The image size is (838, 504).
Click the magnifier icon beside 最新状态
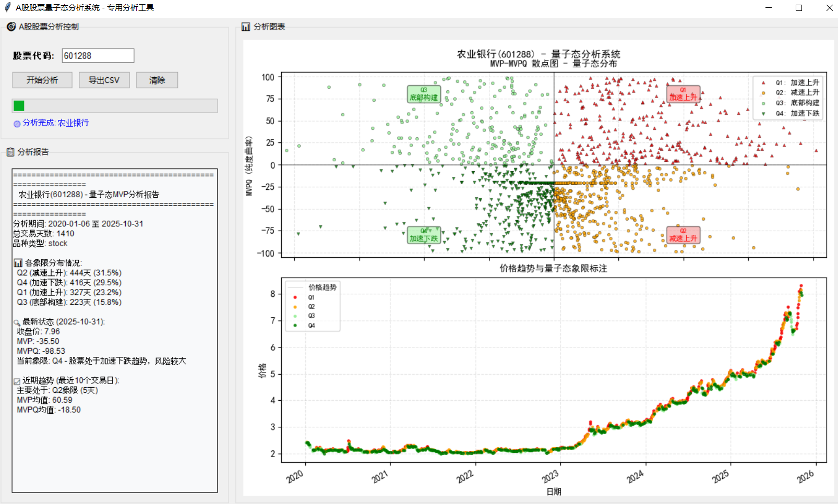pyautogui.click(x=17, y=322)
